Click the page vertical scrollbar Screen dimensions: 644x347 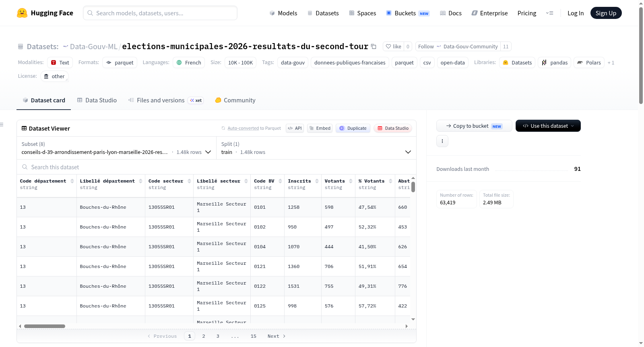[641, 56]
